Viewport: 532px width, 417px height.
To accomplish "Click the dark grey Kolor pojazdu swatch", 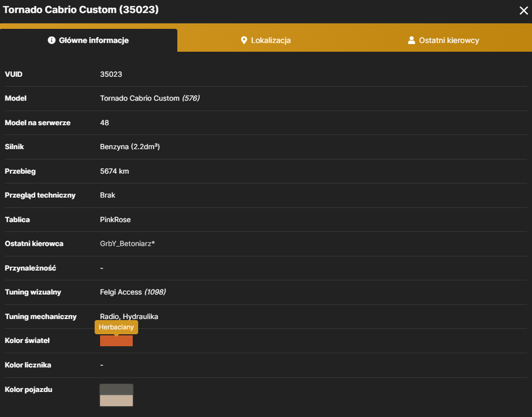I will pyautogui.click(x=116, y=390).
